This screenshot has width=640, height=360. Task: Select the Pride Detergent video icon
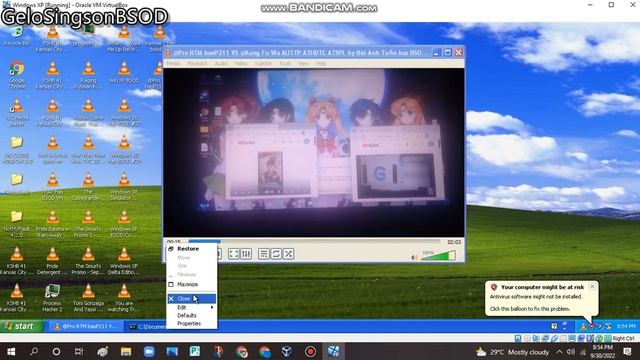click(x=52, y=261)
